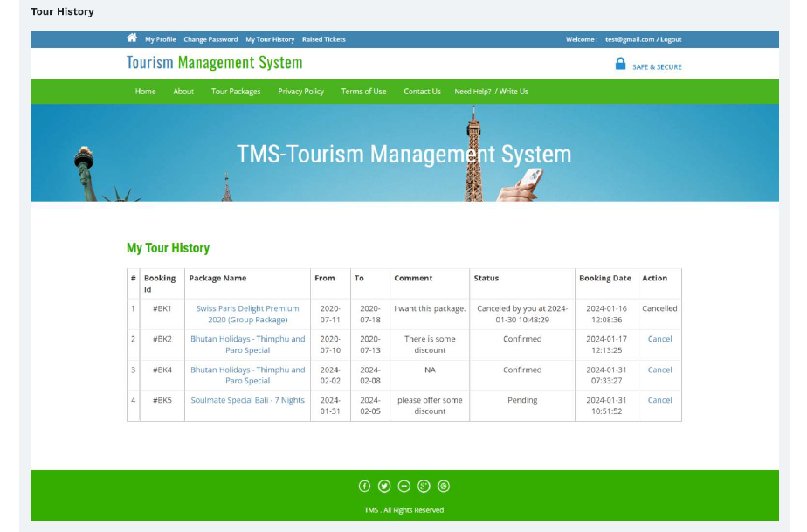Click booking date 2024-01-31 10:51:52
The height and width of the screenshot is (532, 807).
tap(606, 406)
